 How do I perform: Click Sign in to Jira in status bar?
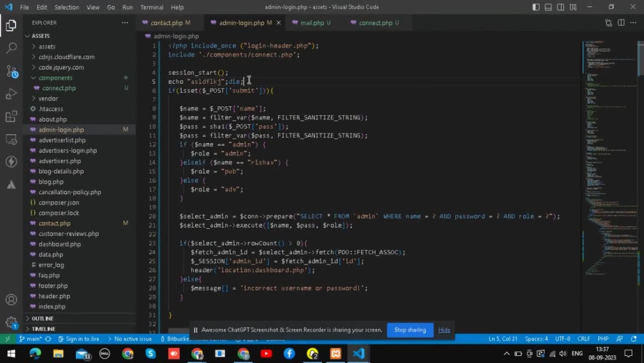(x=79, y=339)
